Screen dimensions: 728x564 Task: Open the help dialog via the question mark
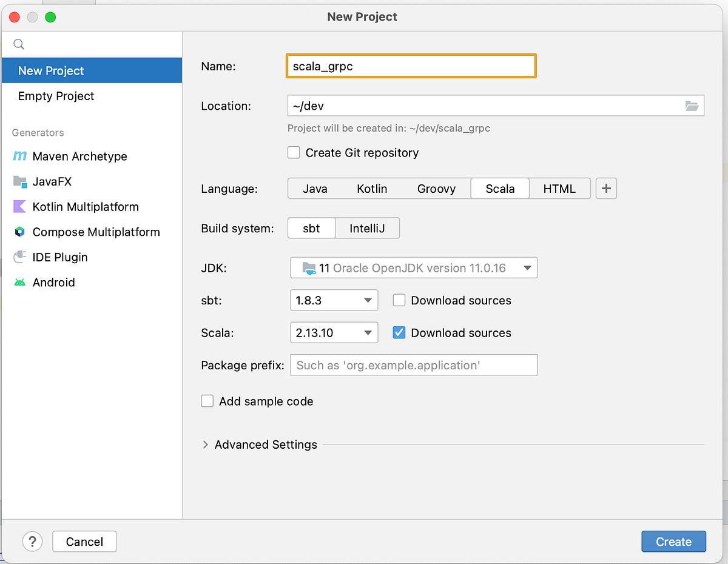point(32,541)
